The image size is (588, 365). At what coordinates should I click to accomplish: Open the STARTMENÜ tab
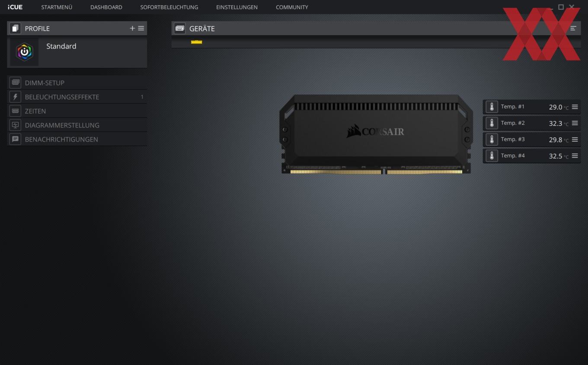pyautogui.click(x=57, y=7)
